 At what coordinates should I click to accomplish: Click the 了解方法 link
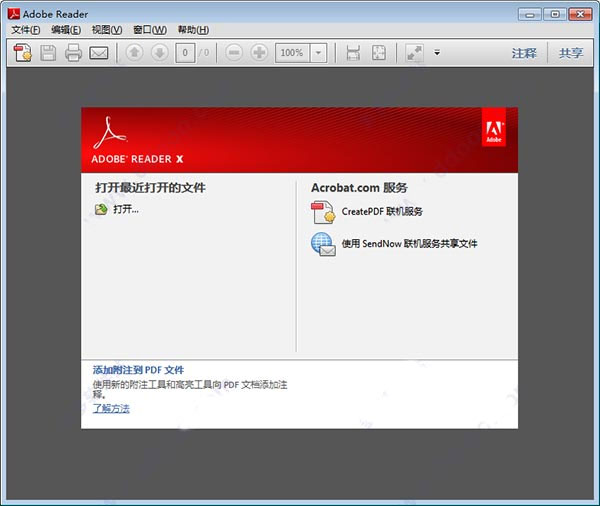pyautogui.click(x=111, y=408)
